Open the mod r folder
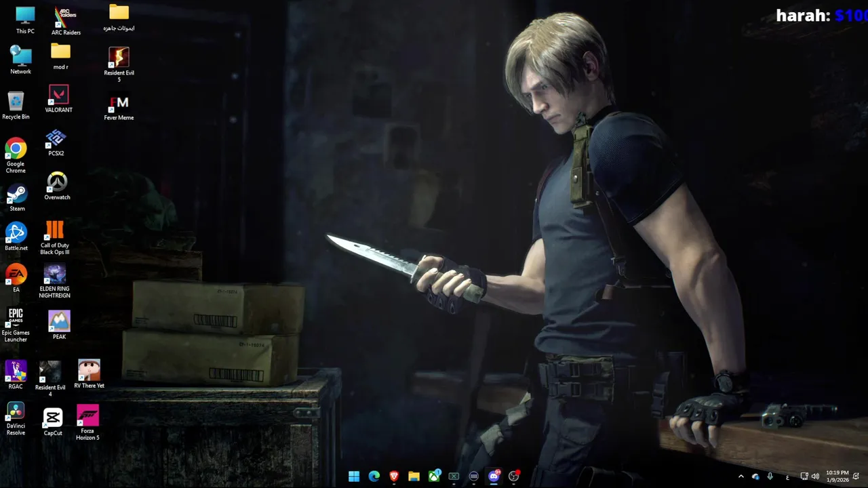Screen dimensions: 868x488 (x=60, y=57)
